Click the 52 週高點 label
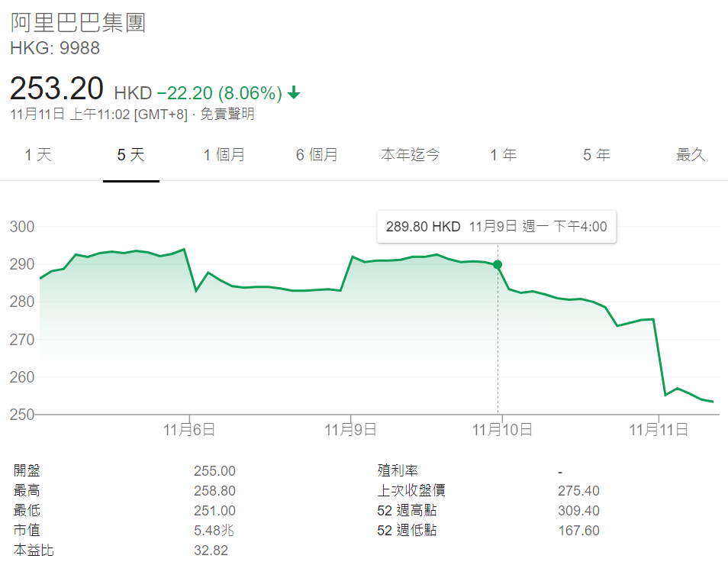 pyautogui.click(x=407, y=510)
